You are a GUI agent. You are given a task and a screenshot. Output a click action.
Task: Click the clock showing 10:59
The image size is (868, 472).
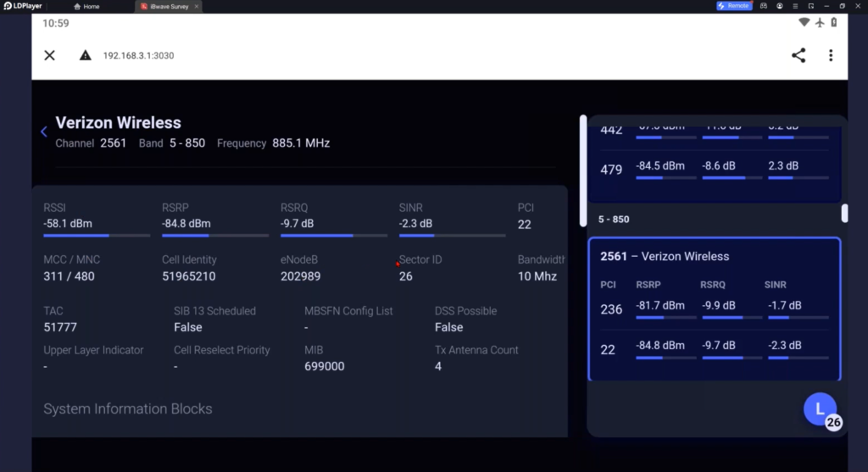(55, 23)
